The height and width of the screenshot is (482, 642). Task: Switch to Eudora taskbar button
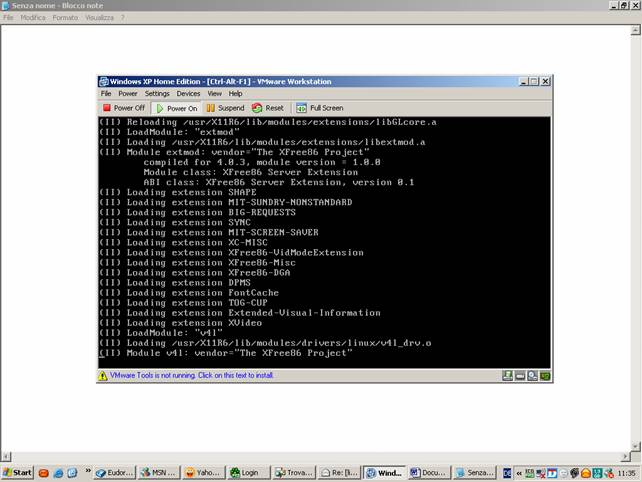114,473
